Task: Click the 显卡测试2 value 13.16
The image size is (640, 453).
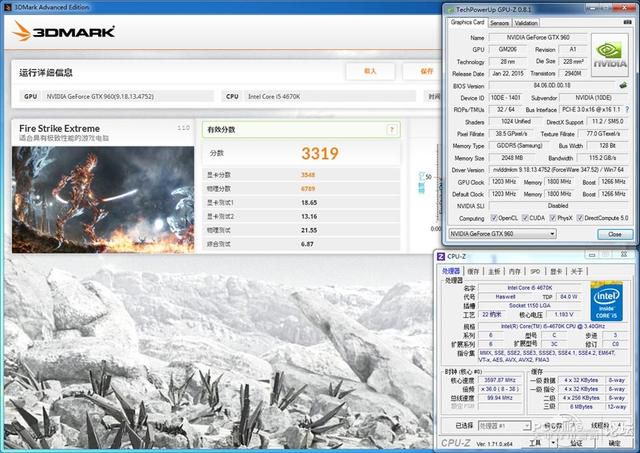Action: click(x=309, y=216)
